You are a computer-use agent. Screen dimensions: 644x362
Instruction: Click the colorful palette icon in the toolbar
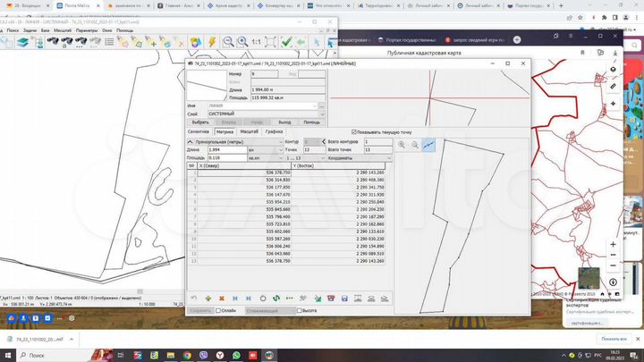click(x=196, y=42)
